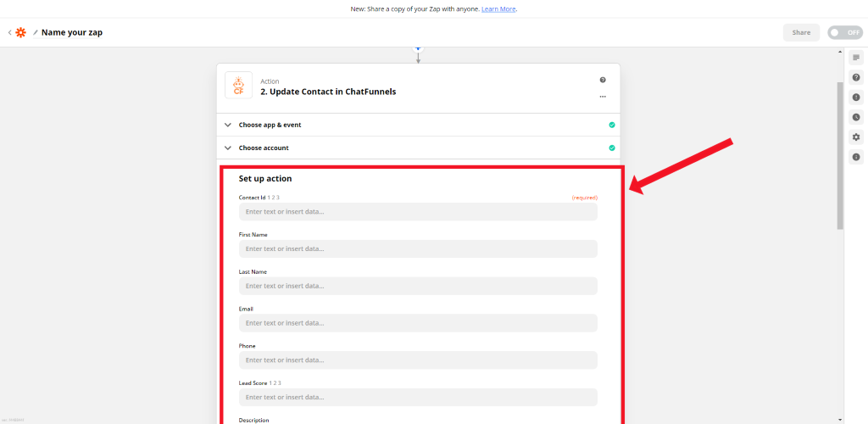This screenshot has width=868, height=424.
Task: Open the ChatFunnels app icon
Action: 238,86
